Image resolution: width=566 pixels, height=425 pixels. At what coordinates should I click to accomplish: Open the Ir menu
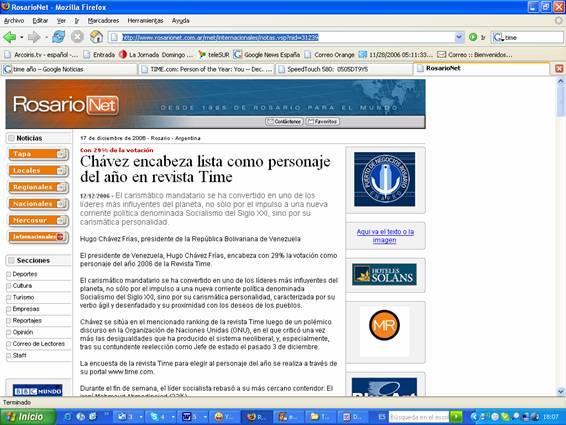click(x=77, y=21)
